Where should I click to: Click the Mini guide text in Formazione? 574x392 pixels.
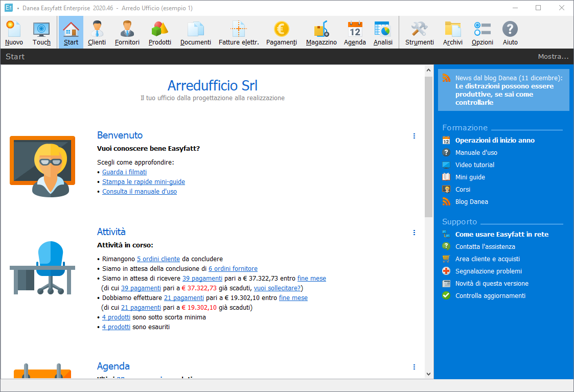click(x=470, y=177)
